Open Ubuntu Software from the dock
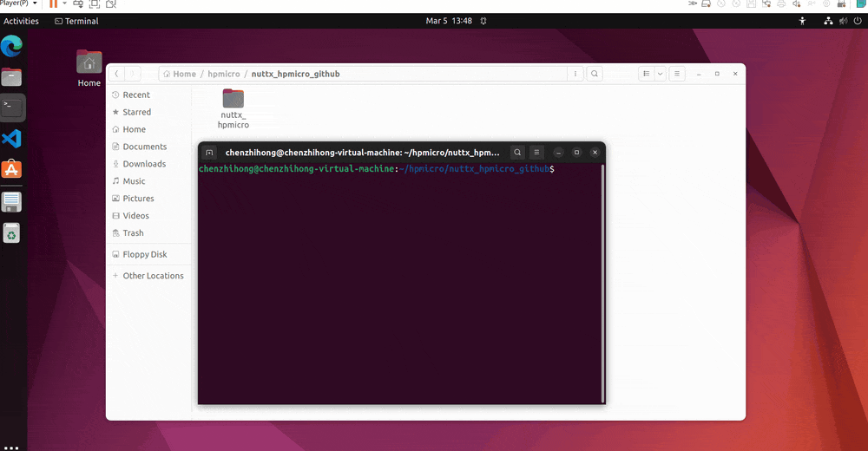The width and height of the screenshot is (868, 451). [x=12, y=169]
